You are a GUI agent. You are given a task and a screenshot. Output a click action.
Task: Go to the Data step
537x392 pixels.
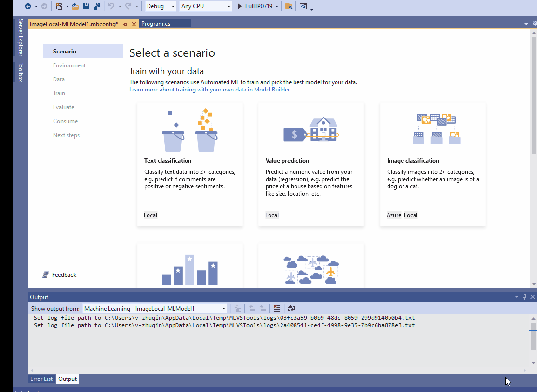(x=58, y=79)
